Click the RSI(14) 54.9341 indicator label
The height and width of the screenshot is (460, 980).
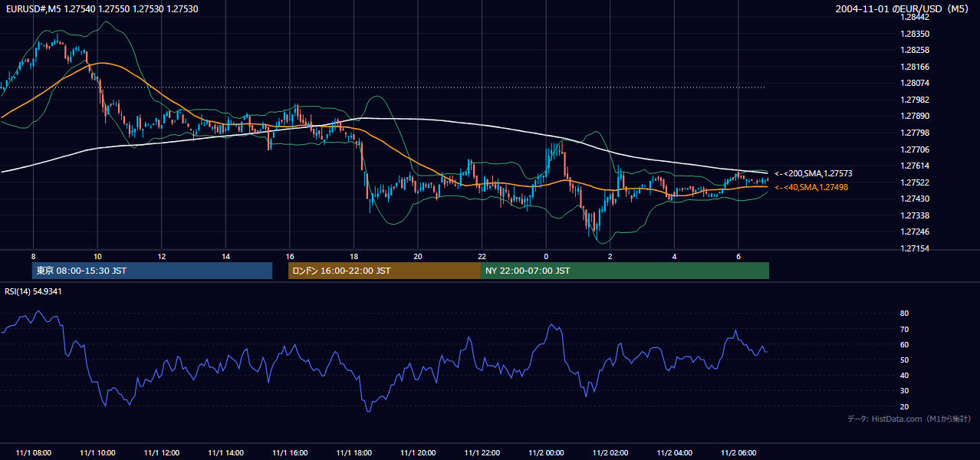click(33, 291)
